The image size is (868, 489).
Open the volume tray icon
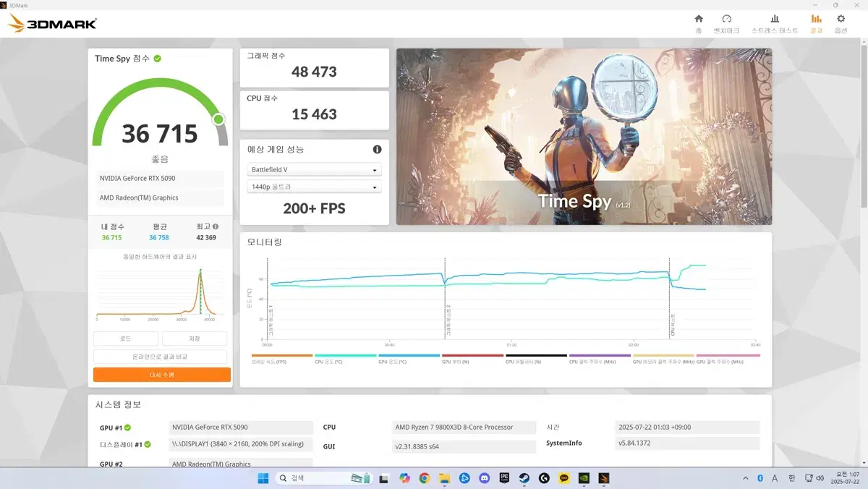[x=819, y=478]
